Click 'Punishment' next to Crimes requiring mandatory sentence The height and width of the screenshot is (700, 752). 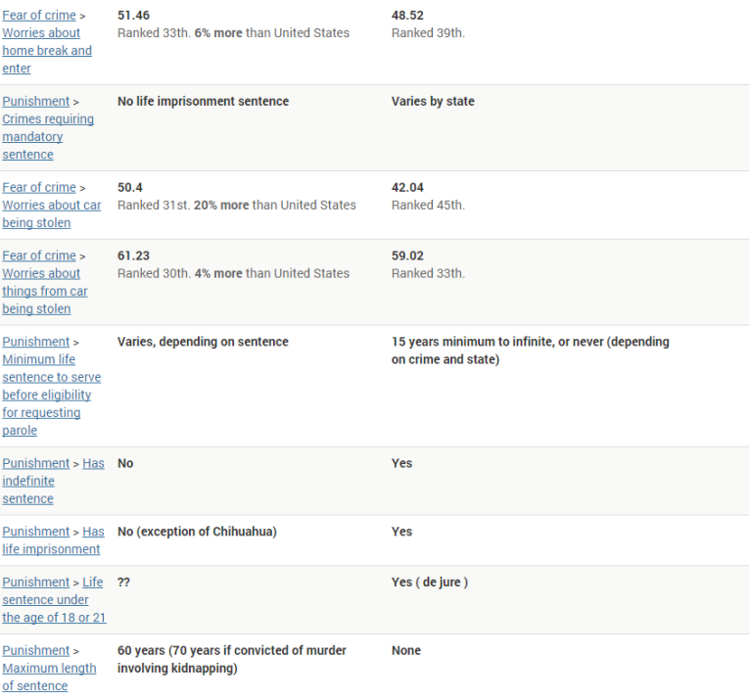[36, 102]
